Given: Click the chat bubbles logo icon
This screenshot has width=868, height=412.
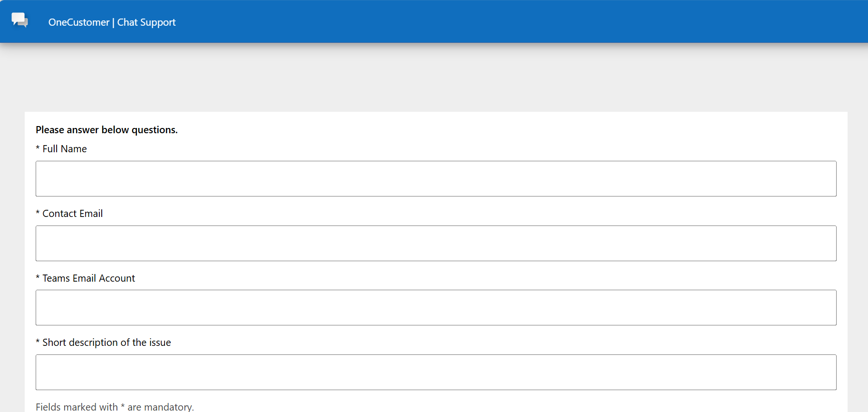Looking at the screenshot, I should pyautogui.click(x=20, y=20).
